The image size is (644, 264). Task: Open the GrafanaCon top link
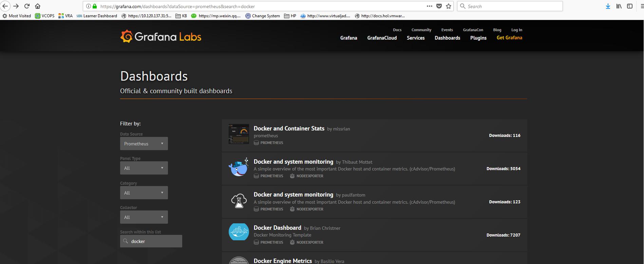click(x=473, y=30)
